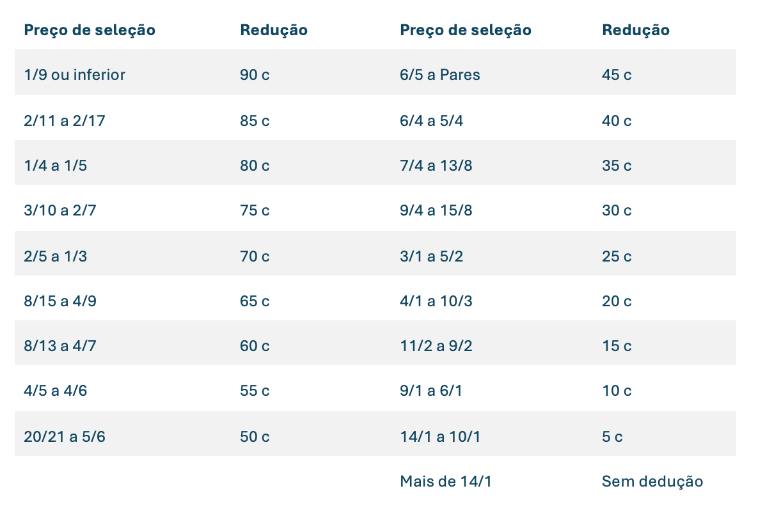Select the 'Mais de 14/1' cell

[446, 481]
